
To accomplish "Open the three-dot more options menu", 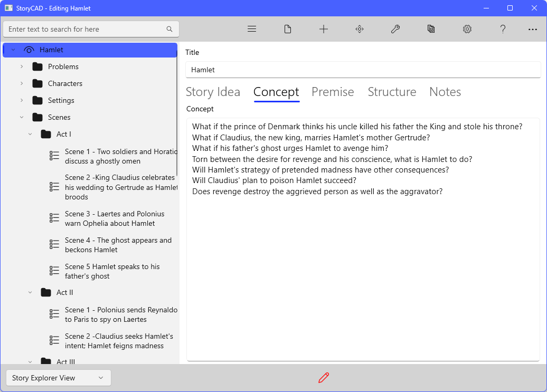I will click(533, 30).
